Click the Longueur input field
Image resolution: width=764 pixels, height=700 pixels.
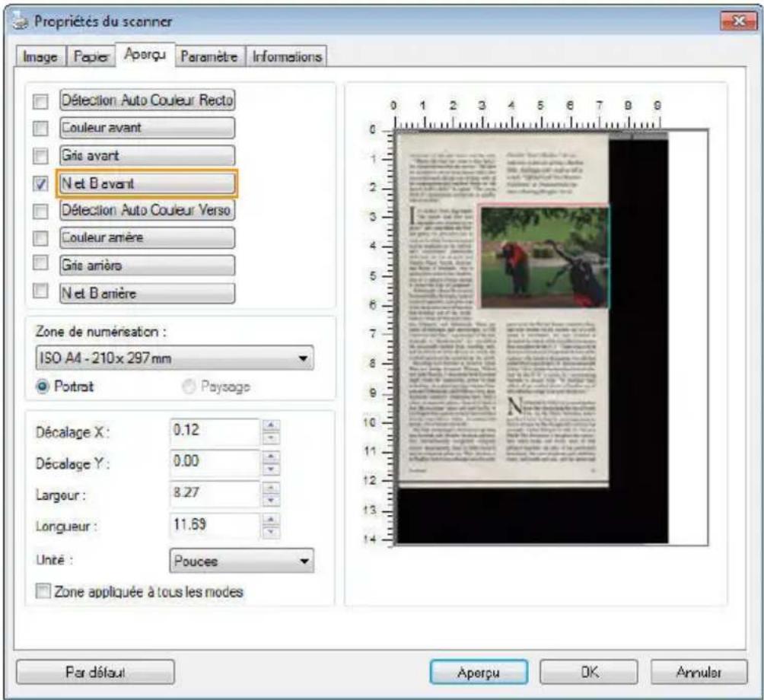pos(215,525)
